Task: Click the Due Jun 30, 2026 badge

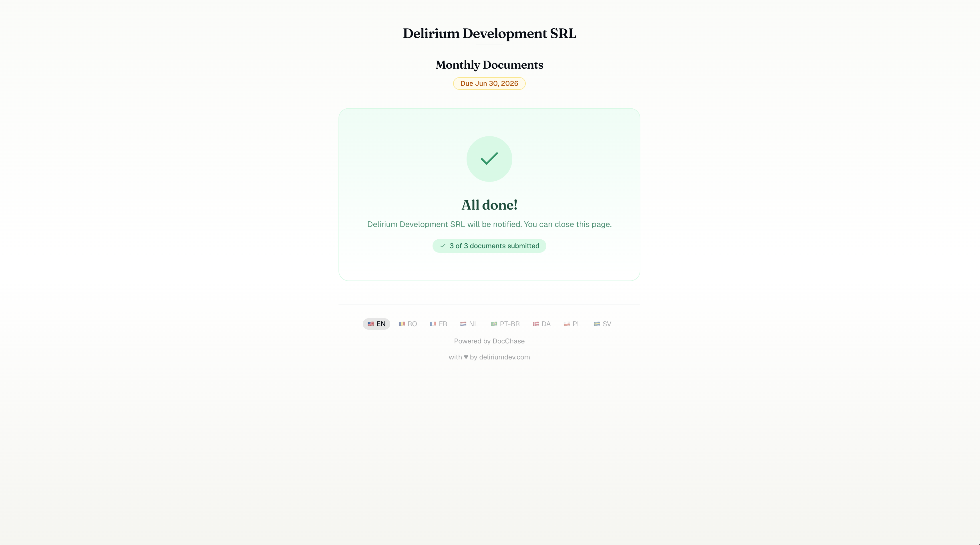Action: pyautogui.click(x=489, y=83)
